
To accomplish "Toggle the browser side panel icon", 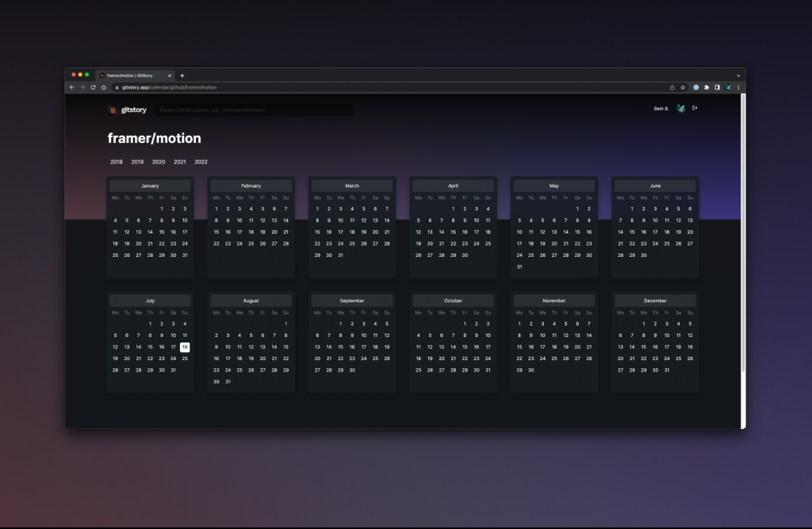I will coord(717,87).
